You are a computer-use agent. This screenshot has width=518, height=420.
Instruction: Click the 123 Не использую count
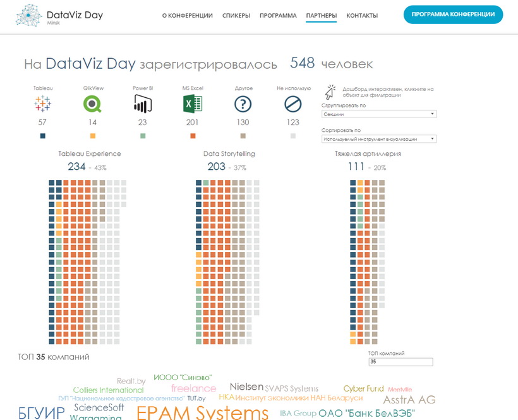293,122
